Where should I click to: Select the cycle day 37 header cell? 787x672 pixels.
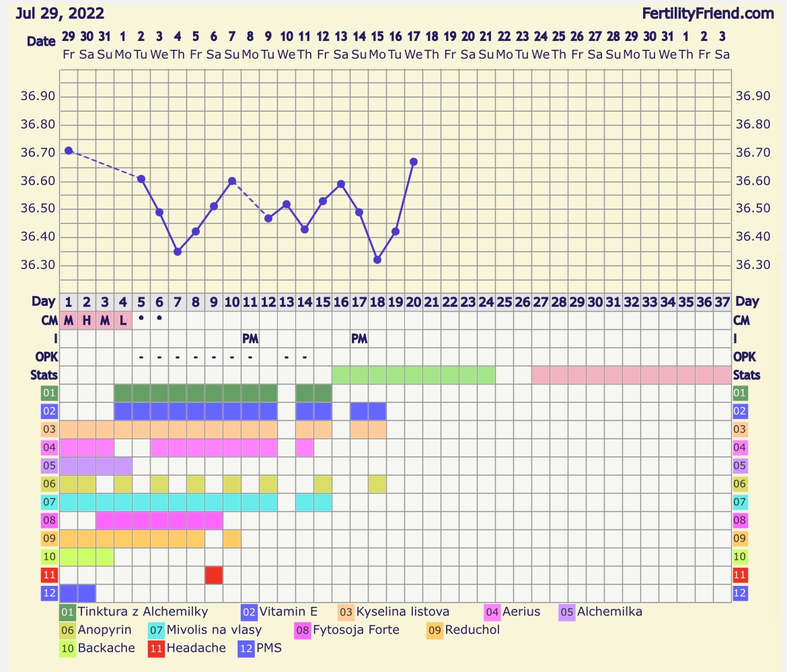(722, 302)
